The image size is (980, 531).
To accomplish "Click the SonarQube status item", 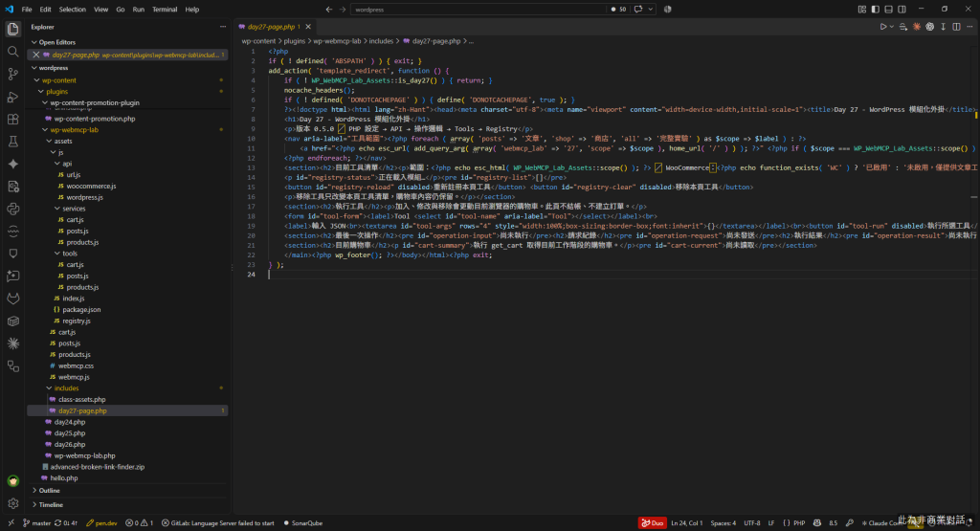I will point(303,523).
